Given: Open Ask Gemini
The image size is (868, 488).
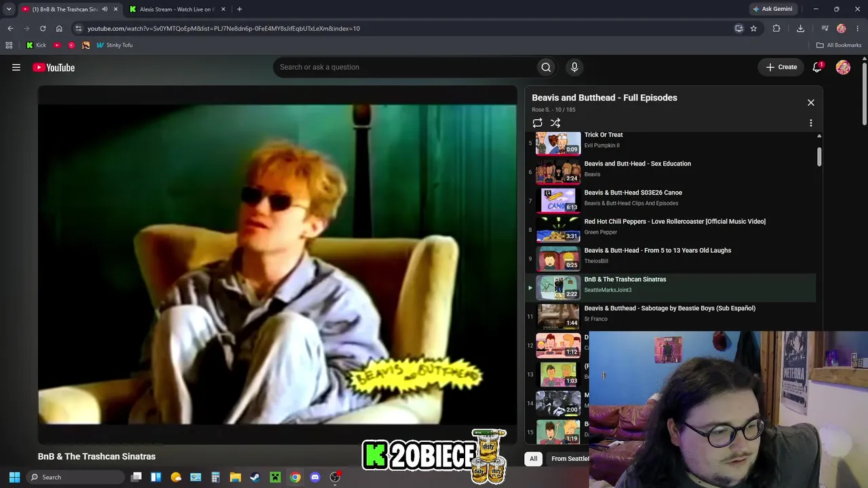Looking at the screenshot, I should [772, 9].
